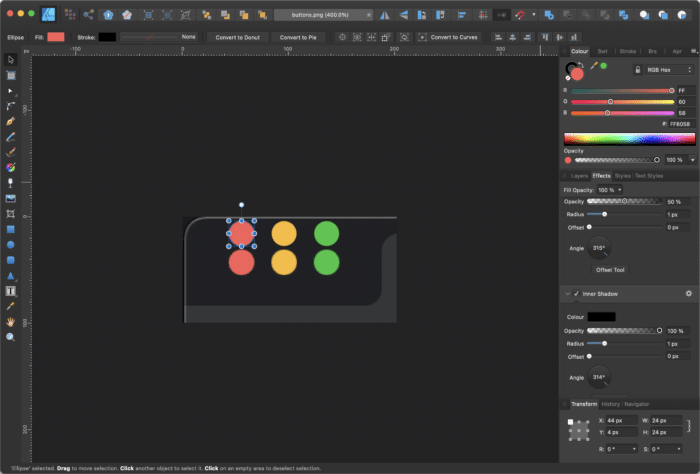This screenshot has width=700, height=474.
Task: Switch to the Text Styles tab
Action: (x=649, y=176)
